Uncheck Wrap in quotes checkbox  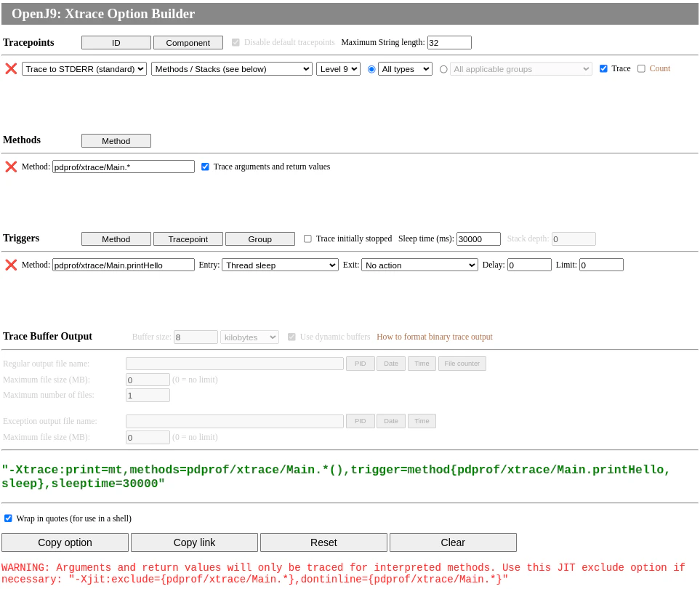click(x=8, y=518)
